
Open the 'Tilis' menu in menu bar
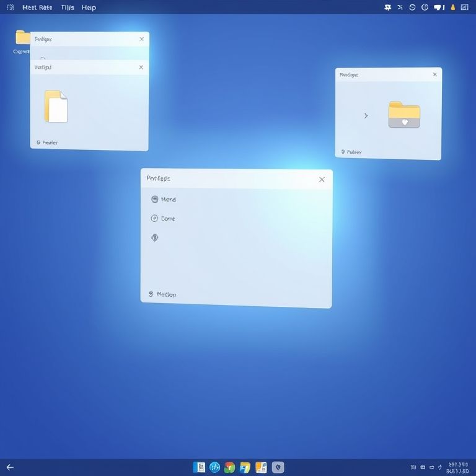(x=68, y=7)
